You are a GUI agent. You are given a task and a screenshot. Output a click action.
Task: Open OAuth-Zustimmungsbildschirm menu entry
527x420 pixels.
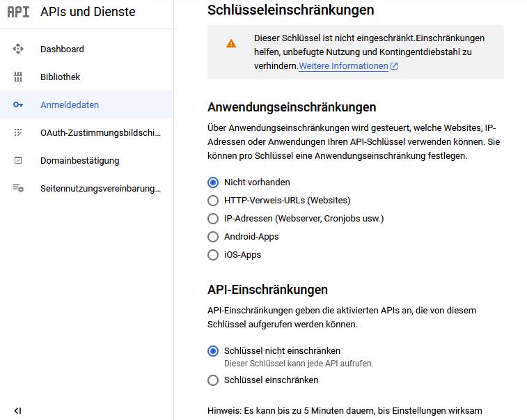87,132
